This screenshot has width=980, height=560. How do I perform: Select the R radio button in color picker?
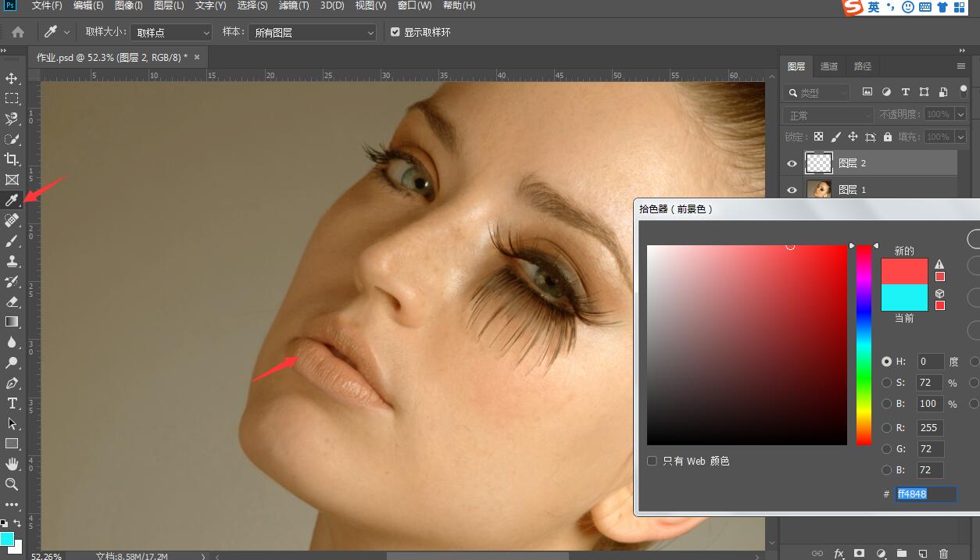886,428
